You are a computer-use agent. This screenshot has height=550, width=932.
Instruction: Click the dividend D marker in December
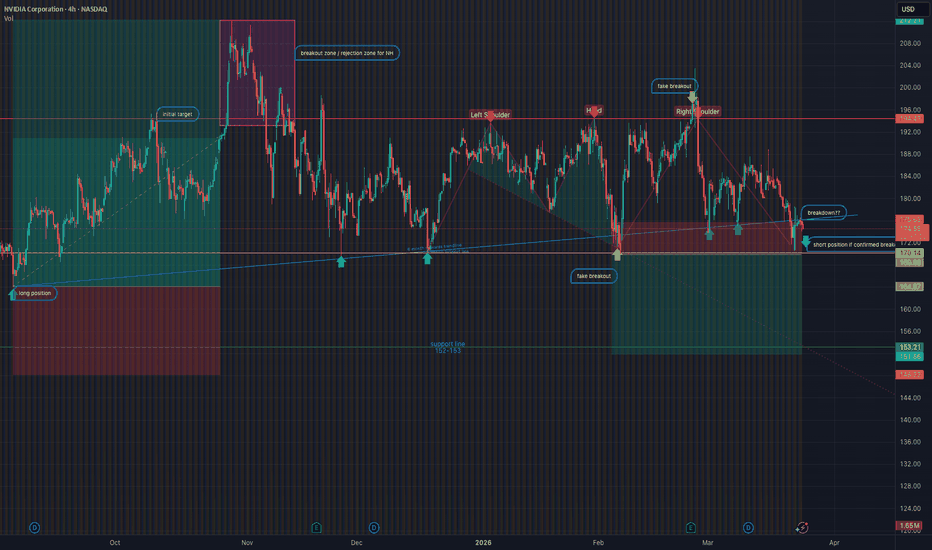pyautogui.click(x=374, y=526)
